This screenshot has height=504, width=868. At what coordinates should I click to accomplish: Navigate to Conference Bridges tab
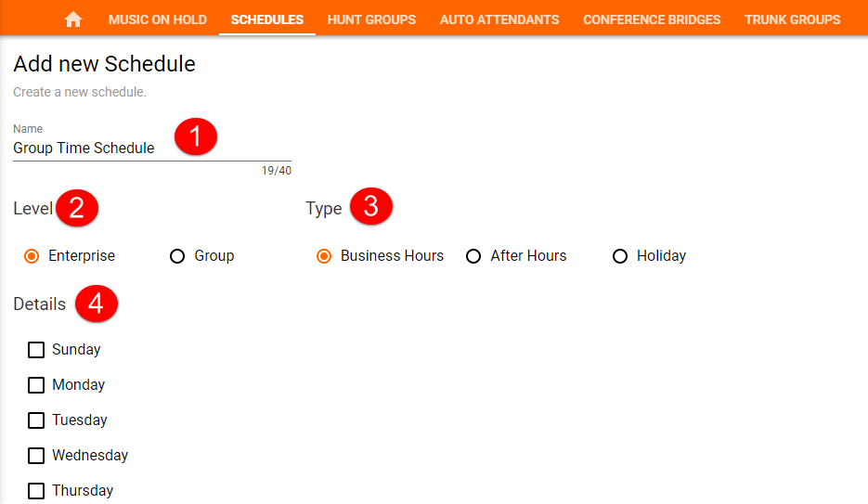[652, 19]
